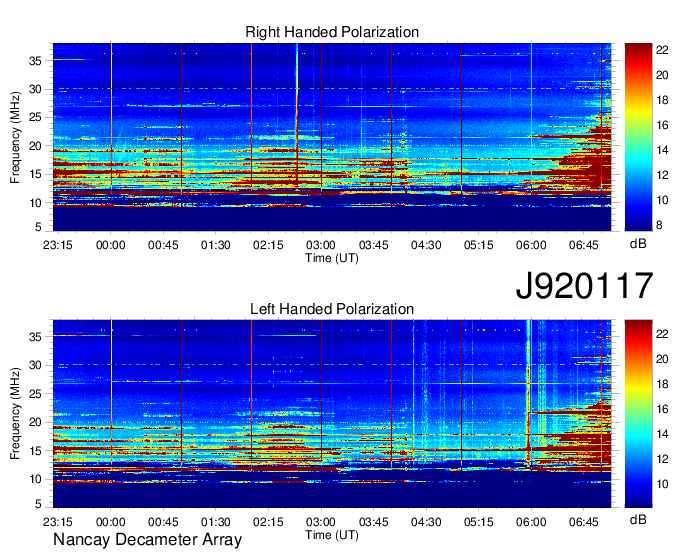
Task: Click the 15 MHz label on bottom plot axis
Action: [35, 451]
